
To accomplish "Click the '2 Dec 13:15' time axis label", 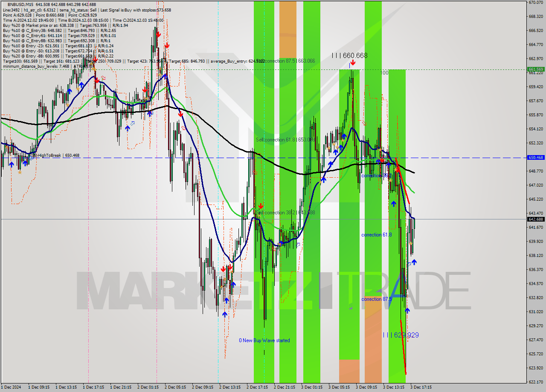I will coord(230,387).
